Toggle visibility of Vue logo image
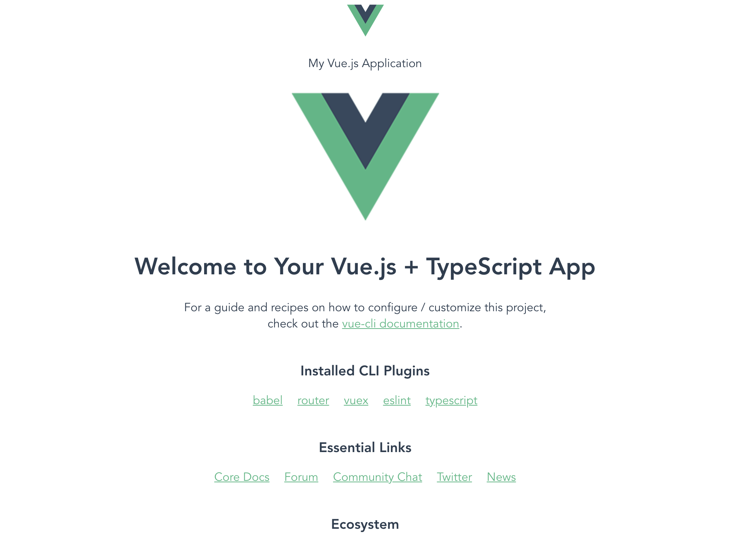 (365, 156)
